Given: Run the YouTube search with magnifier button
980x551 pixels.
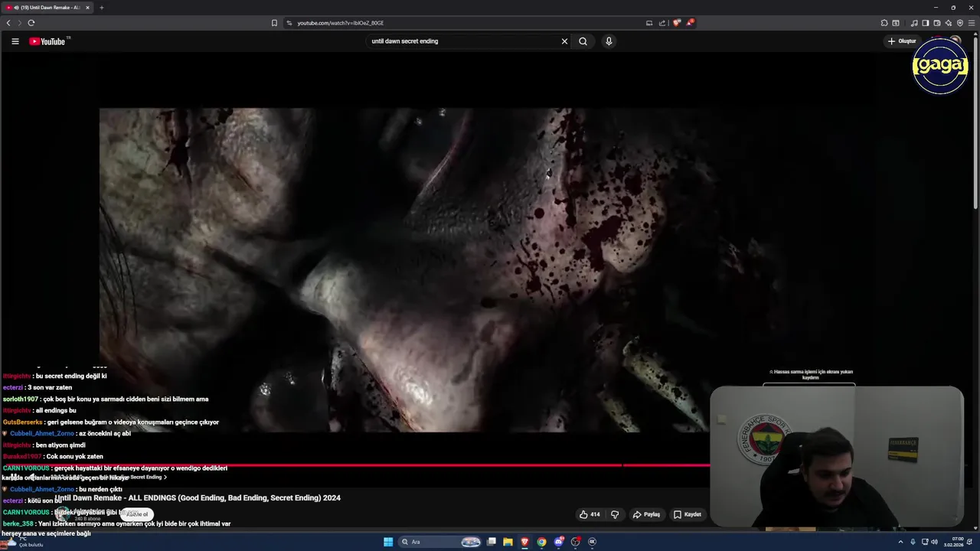Looking at the screenshot, I should [x=583, y=41].
